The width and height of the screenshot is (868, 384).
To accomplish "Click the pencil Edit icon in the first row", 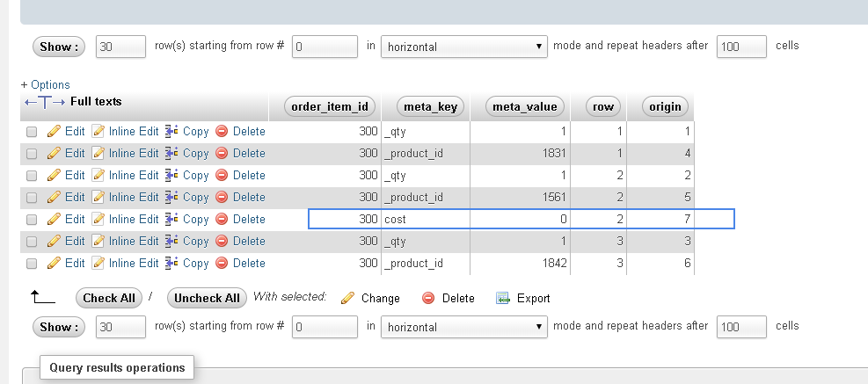I will coord(54,132).
